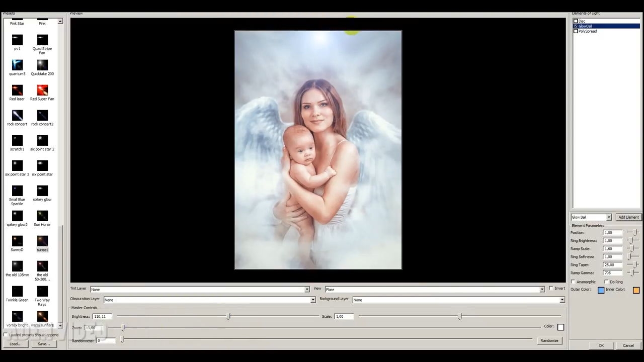Image resolution: width=644 pixels, height=362 pixels.
Task: Open the master Color white swatch
Action: [560, 327]
